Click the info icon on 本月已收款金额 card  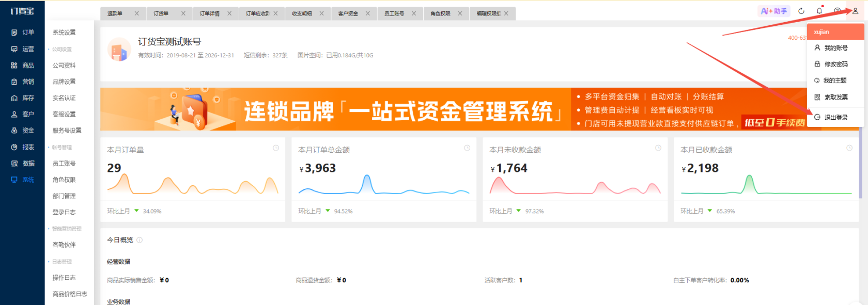[849, 148]
